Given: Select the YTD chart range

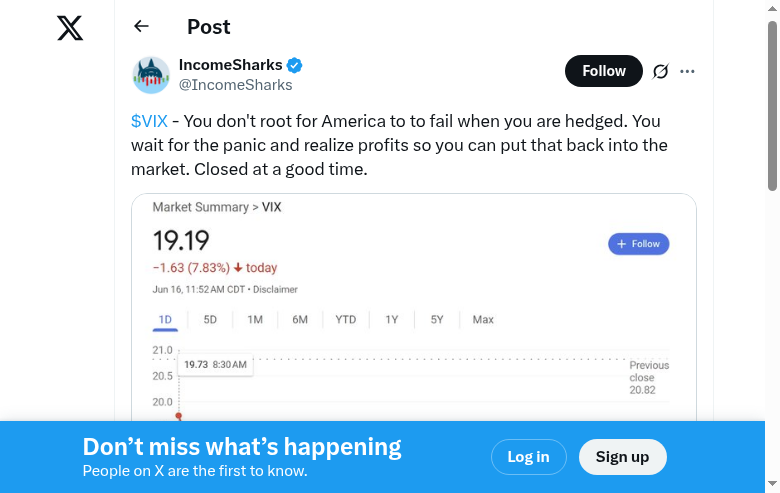Looking at the screenshot, I should [345, 320].
